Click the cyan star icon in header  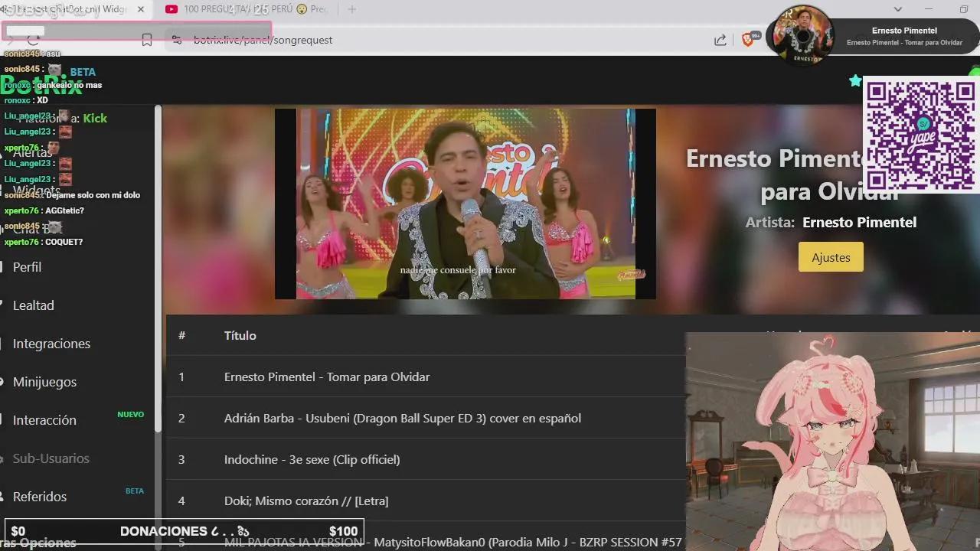point(855,80)
